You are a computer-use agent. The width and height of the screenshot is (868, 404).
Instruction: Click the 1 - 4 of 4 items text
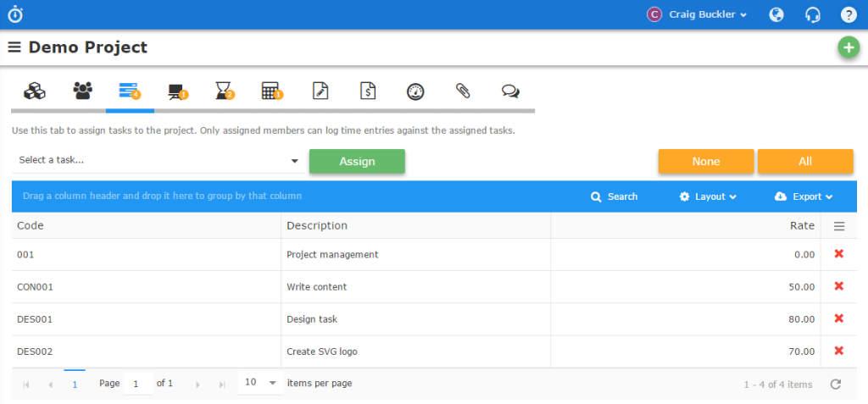point(778,384)
